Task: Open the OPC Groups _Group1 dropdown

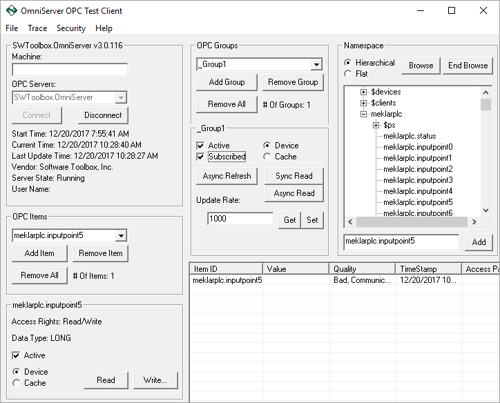Action: (316, 64)
